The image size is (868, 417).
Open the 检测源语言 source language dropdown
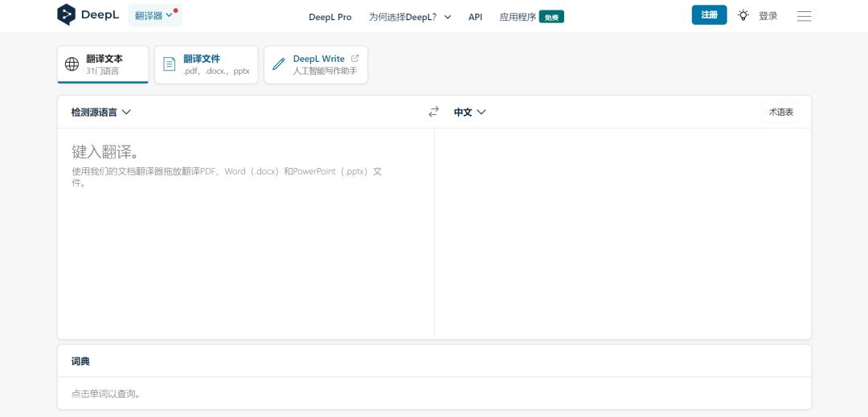pos(100,112)
